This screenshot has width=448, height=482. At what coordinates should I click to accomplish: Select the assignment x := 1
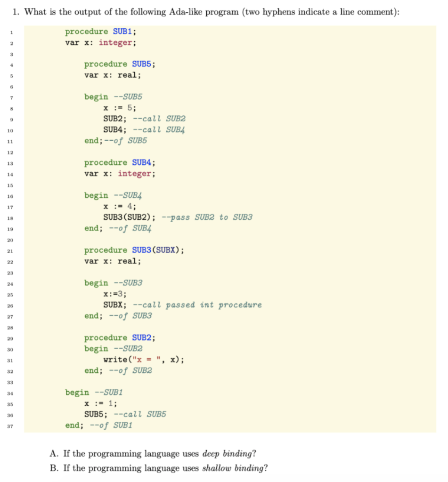[x=101, y=403]
